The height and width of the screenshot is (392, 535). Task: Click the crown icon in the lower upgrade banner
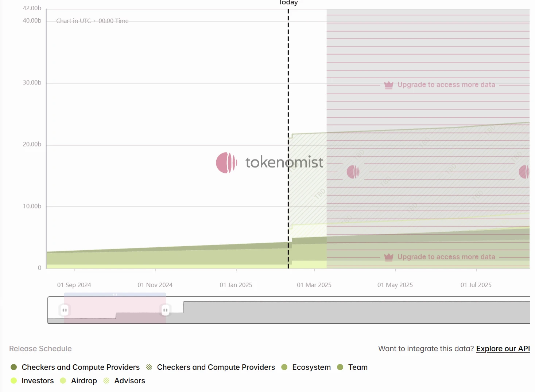tap(389, 257)
